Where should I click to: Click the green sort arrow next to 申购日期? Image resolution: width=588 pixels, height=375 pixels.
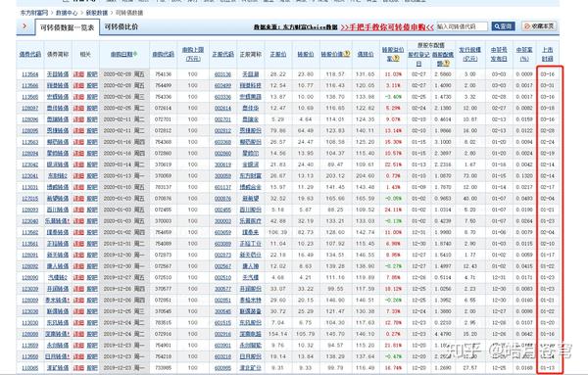135,54
